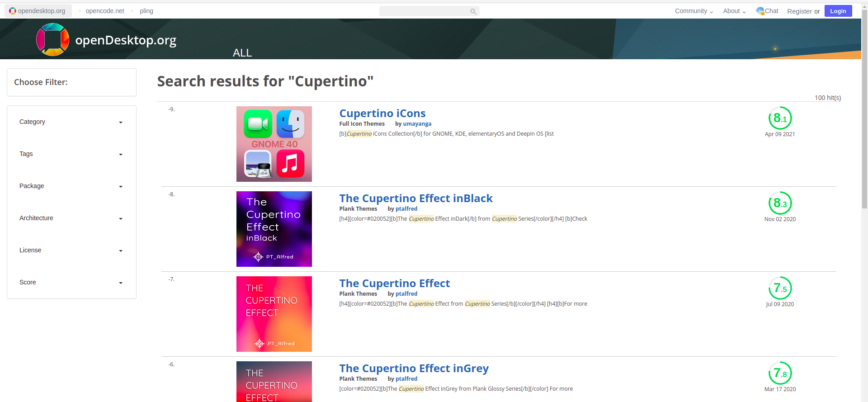This screenshot has width=868, height=402.
Task: Click the 8.1 score circle
Action: pos(780,118)
